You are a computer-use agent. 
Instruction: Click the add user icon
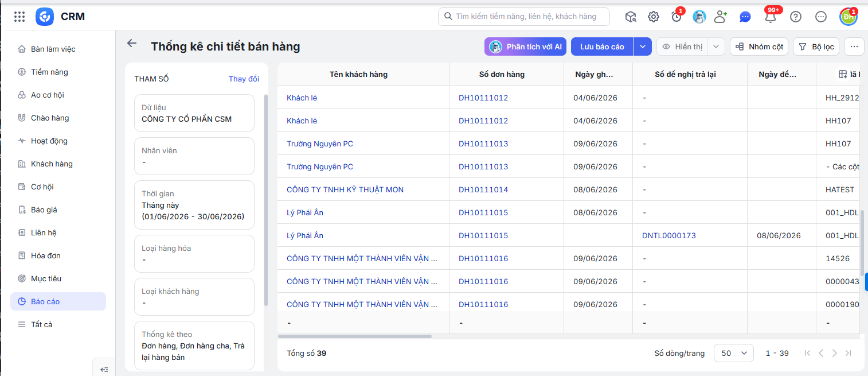721,17
